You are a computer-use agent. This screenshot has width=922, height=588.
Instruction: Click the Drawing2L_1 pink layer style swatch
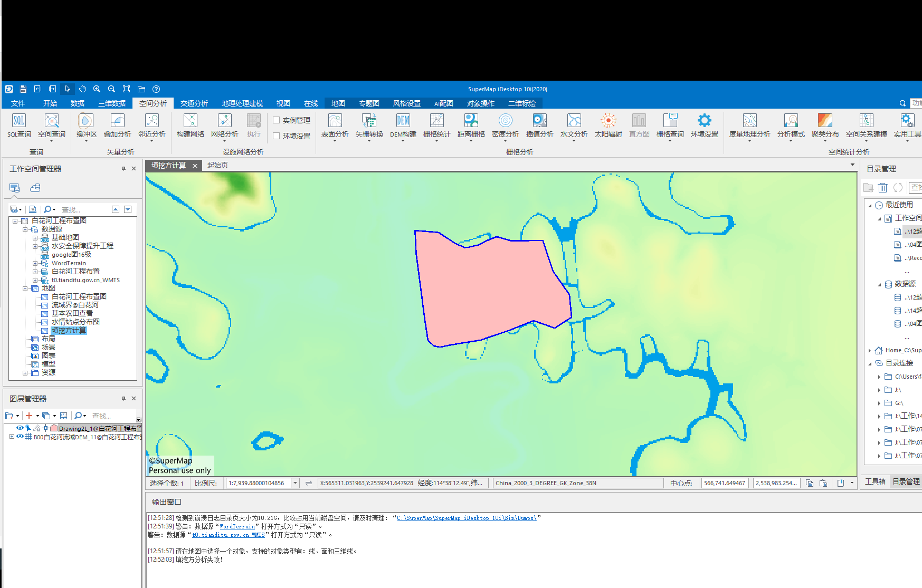click(x=54, y=428)
